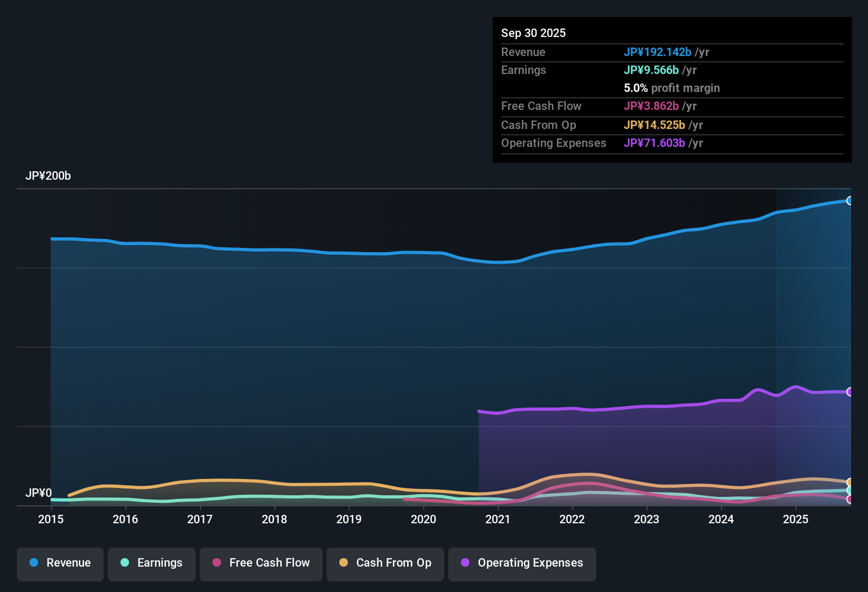The image size is (868, 592).
Task: Click the blue Revenue dot icon in legend
Action: pos(33,563)
